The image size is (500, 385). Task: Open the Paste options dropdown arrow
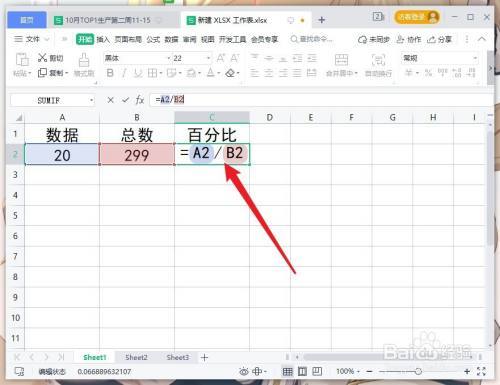[30, 73]
